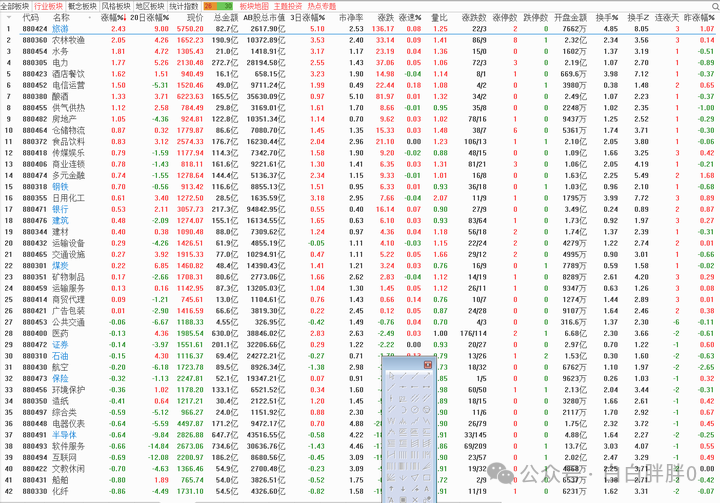Switch to the 地区板块 tab
This screenshot has height=503, width=720.
click(x=150, y=6)
